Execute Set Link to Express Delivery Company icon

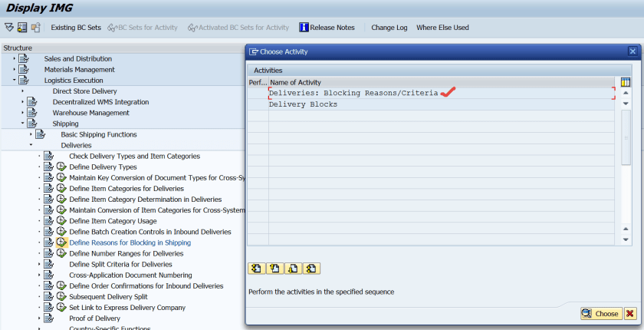coord(61,307)
